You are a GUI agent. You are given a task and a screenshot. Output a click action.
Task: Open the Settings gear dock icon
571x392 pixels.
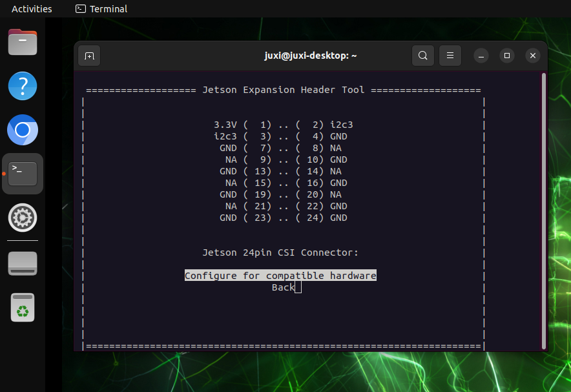point(23,218)
